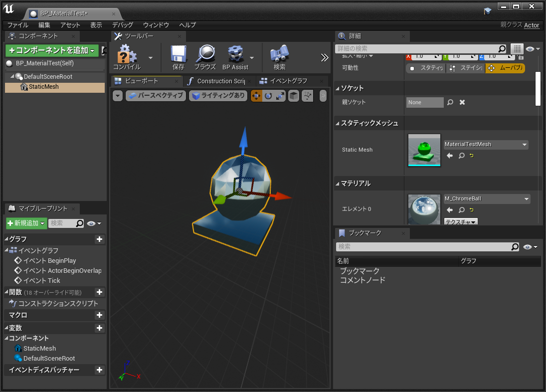Reset M_ChromeBall material to default

[x=472, y=210]
